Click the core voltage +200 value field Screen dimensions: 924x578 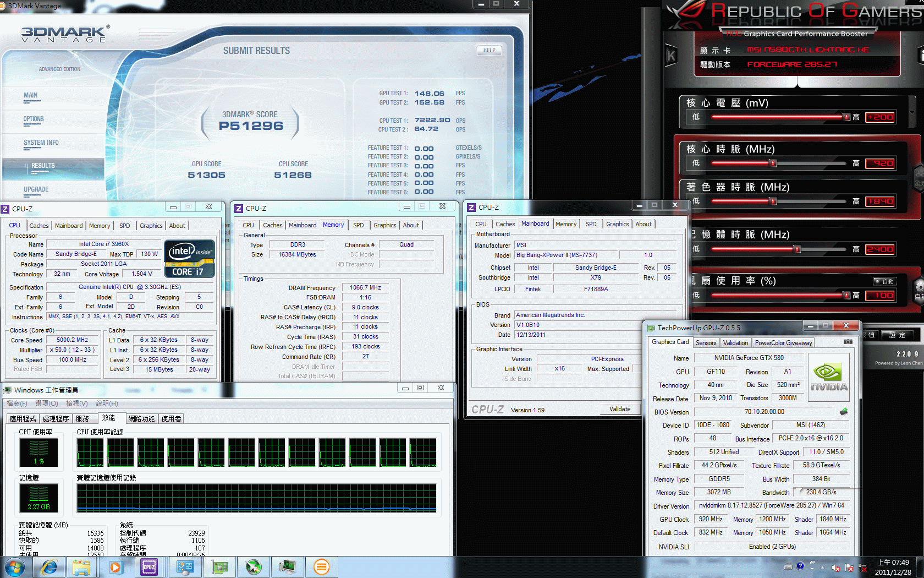pyautogui.click(x=880, y=117)
